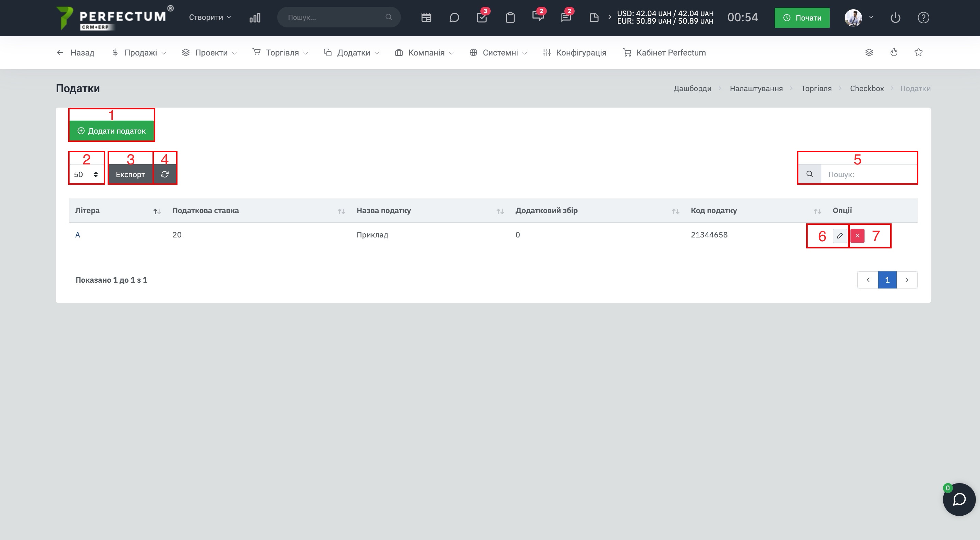
Task: Click the layers icon in the navigation bar
Action: pos(869,52)
